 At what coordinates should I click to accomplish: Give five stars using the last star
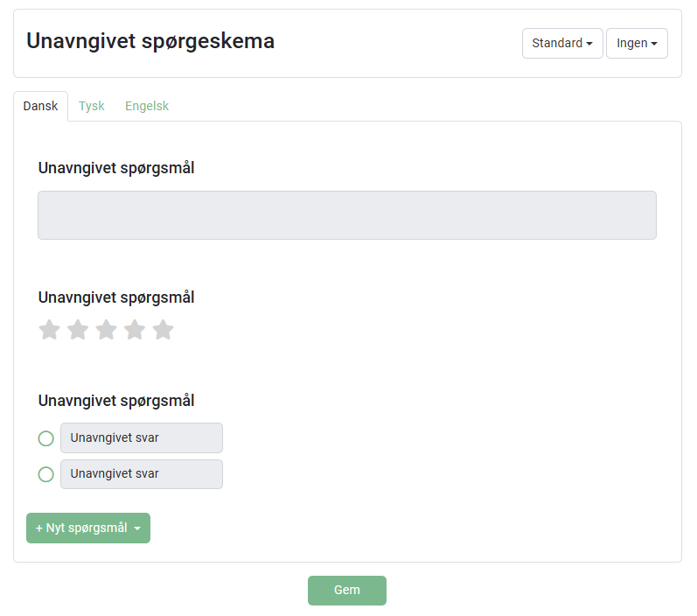[163, 330]
